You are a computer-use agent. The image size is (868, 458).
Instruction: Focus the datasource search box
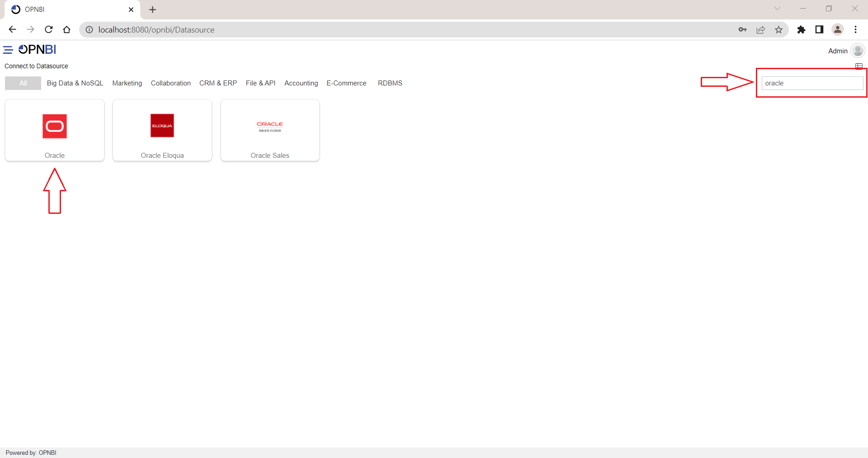[x=812, y=83]
